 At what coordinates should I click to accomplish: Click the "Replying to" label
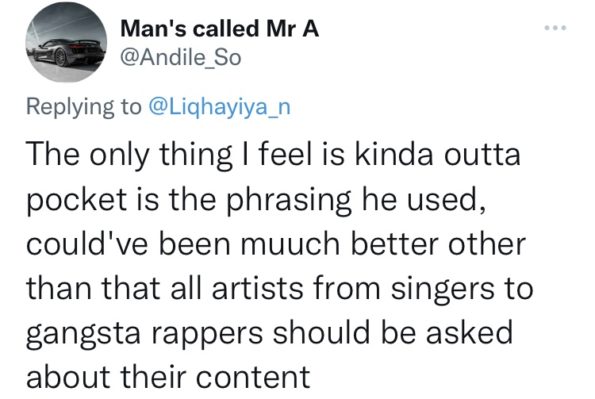[x=83, y=107]
